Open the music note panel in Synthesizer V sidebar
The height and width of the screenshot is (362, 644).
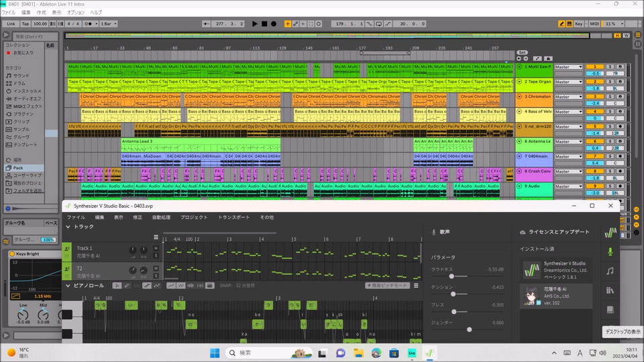tap(610, 271)
